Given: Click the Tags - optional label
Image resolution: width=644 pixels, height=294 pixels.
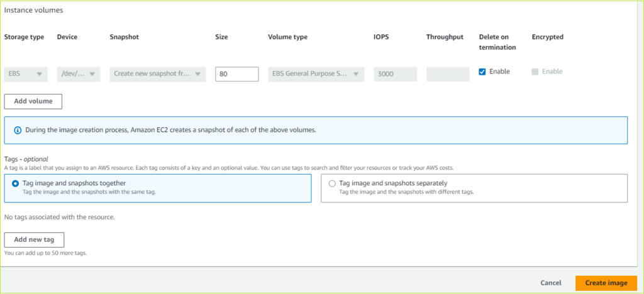Looking at the screenshot, I should tap(26, 159).
